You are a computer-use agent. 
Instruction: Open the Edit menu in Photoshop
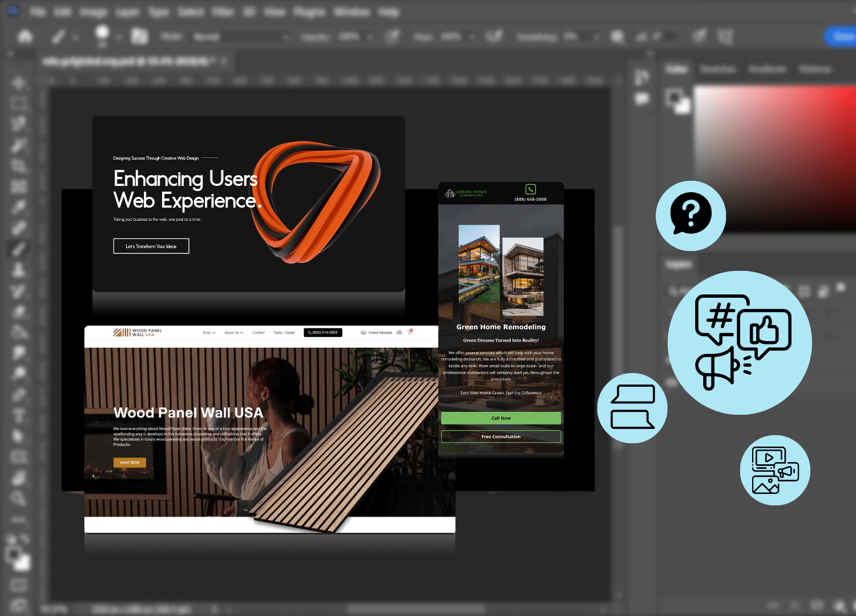[x=63, y=12]
